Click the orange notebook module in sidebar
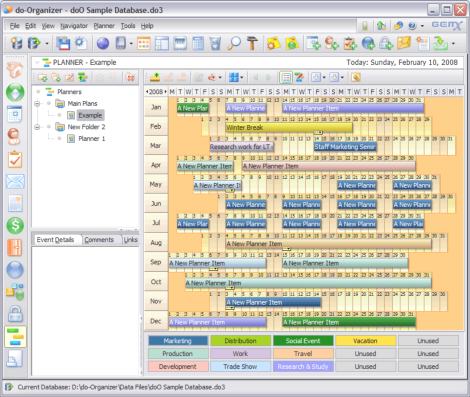This screenshot has width=470, height=397. (15, 247)
